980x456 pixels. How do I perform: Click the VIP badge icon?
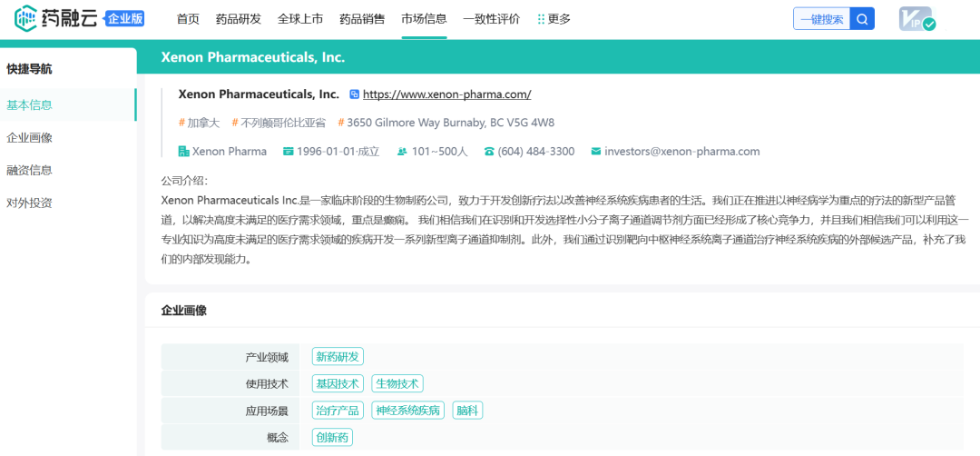tap(916, 19)
